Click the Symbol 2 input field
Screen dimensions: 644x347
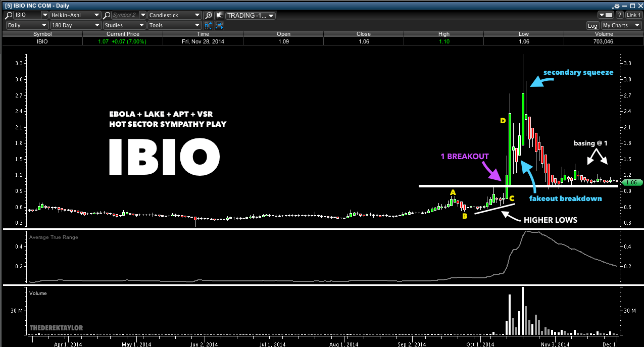pos(125,15)
